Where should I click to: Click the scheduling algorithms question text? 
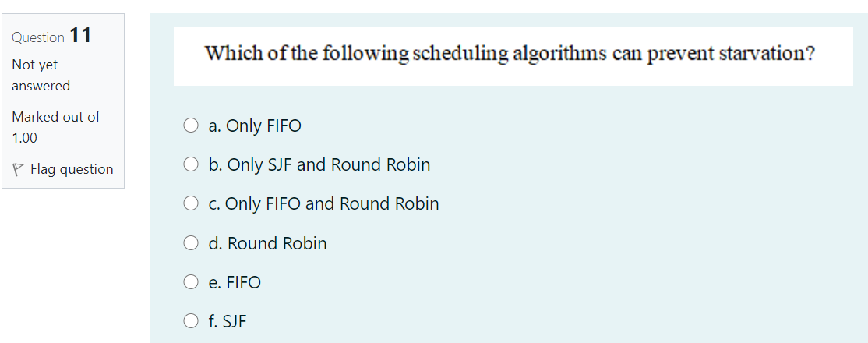[510, 54]
